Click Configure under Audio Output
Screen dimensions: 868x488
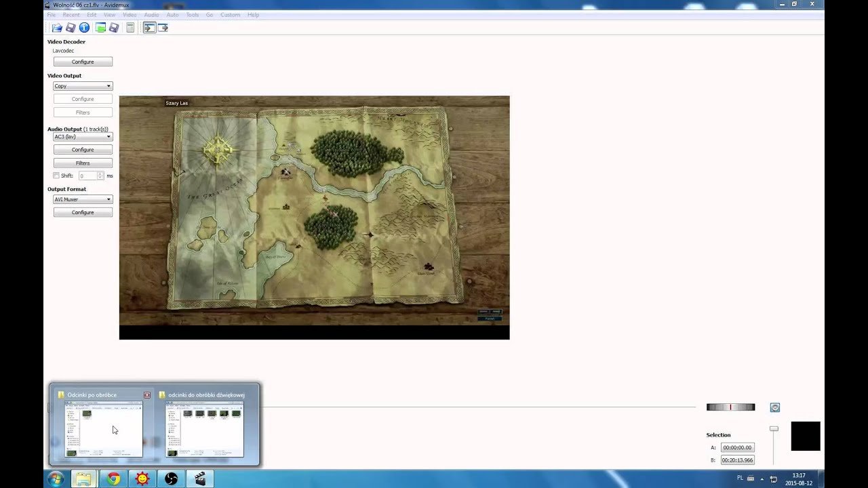(83, 150)
